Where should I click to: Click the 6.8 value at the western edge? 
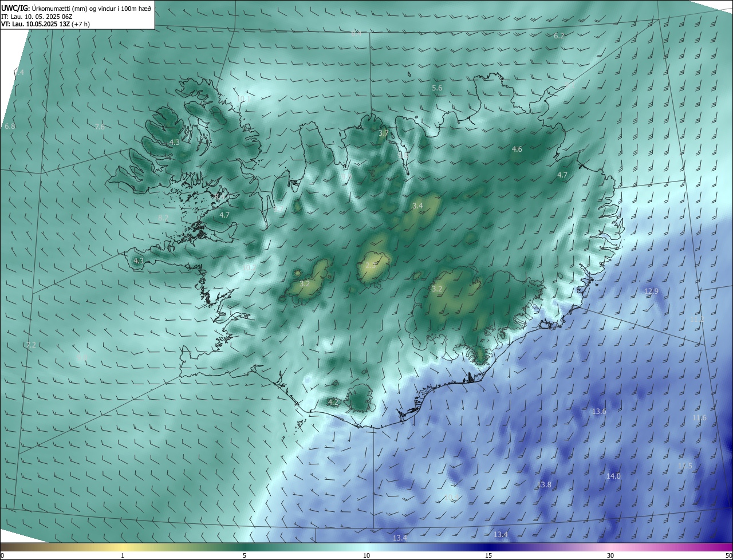pyautogui.click(x=10, y=126)
